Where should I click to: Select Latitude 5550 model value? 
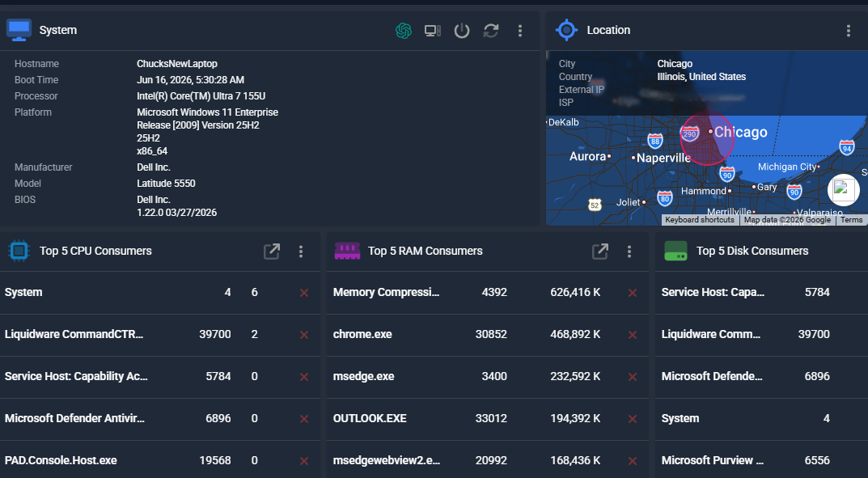point(166,183)
